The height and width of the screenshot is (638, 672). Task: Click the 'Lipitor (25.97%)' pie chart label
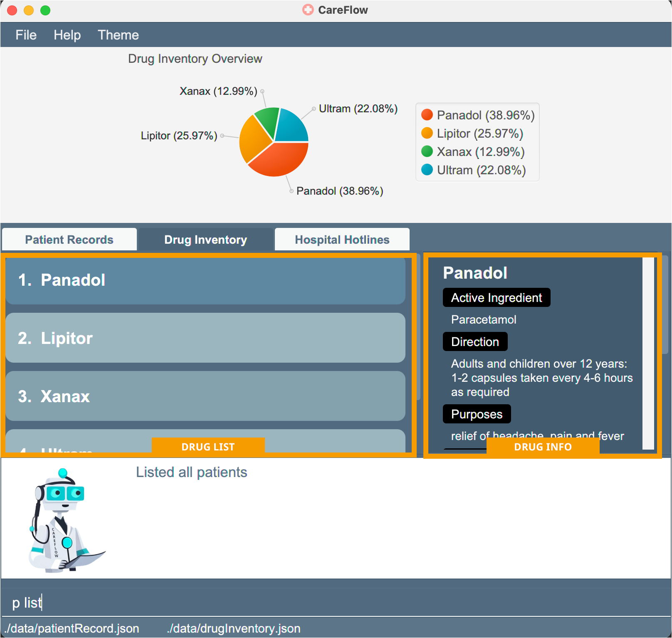click(179, 136)
